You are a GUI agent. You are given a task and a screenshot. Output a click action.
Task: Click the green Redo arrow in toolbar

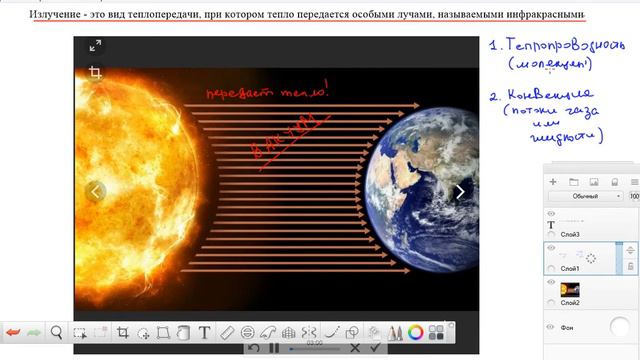34,333
